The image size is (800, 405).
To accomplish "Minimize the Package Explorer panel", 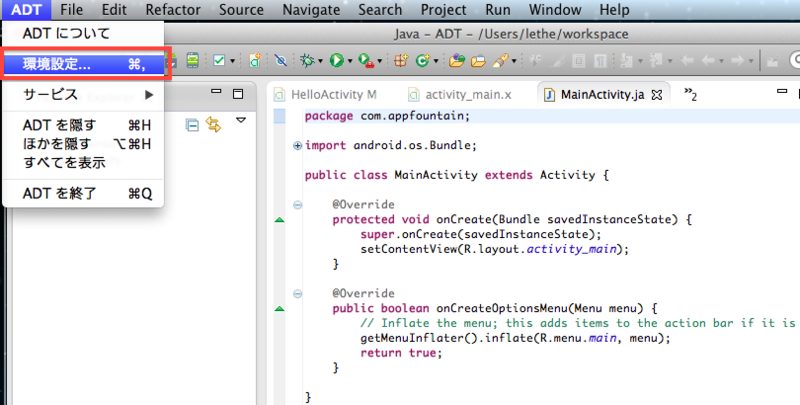I will 216,92.
